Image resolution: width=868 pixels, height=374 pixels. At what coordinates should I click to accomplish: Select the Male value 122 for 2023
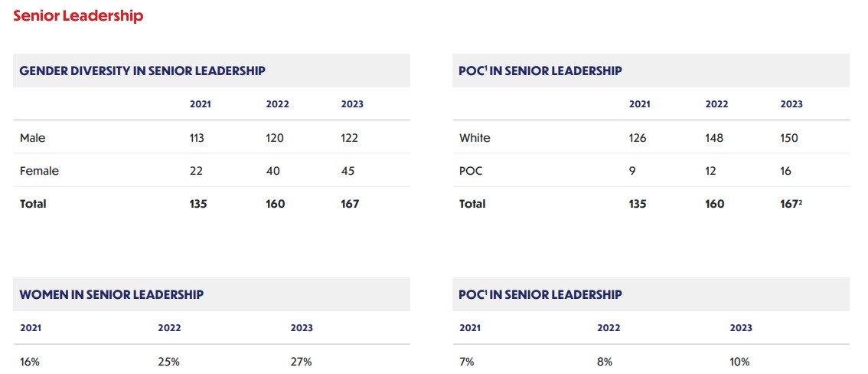pyautogui.click(x=350, y=138)
